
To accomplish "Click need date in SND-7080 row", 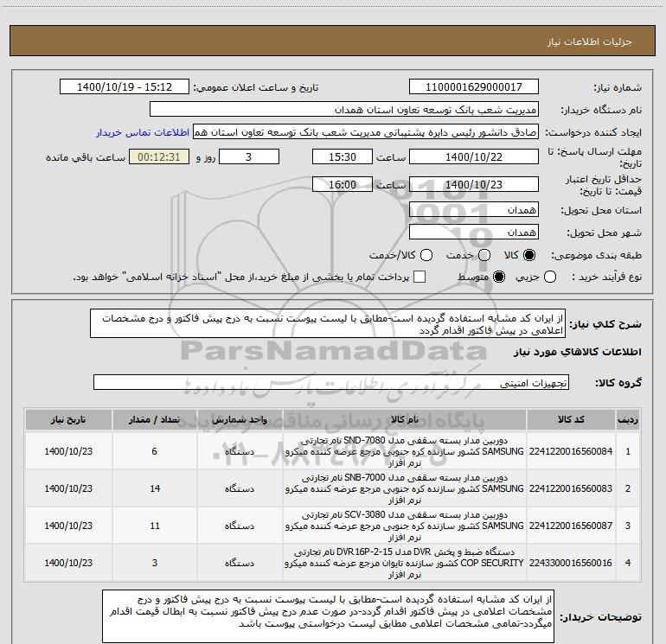I will (x=68, y=452).
